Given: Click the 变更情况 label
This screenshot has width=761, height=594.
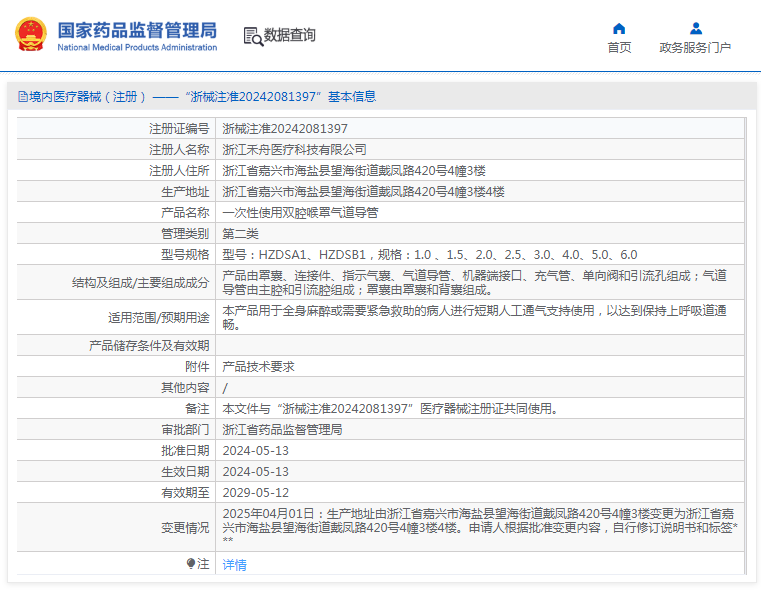Looking at the screenshot, I should click(185, 528).
